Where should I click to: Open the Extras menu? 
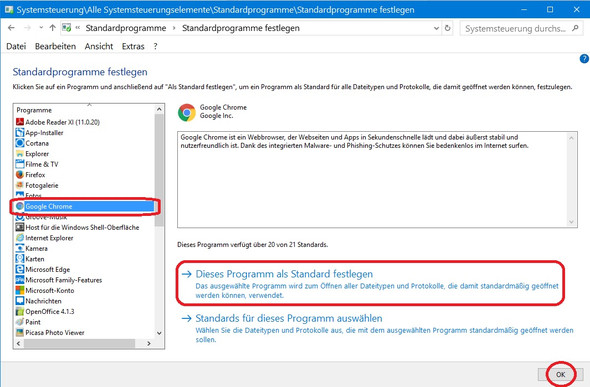coord(133,46)
